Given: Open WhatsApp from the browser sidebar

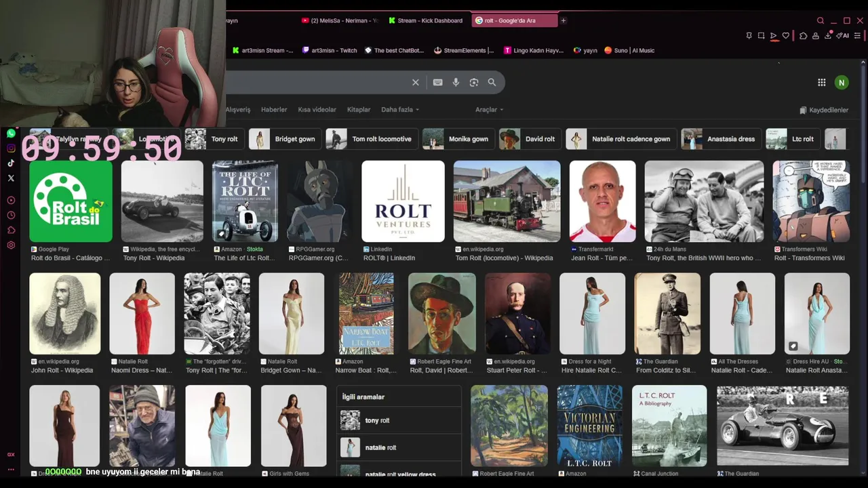Looking at the screenshot, I should point(11,134).
